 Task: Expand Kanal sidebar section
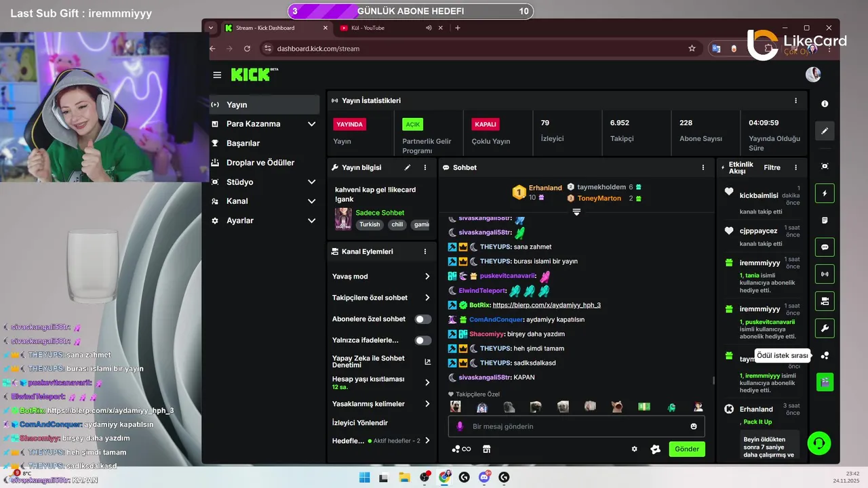pyautogui.click(x=311, y=201)
